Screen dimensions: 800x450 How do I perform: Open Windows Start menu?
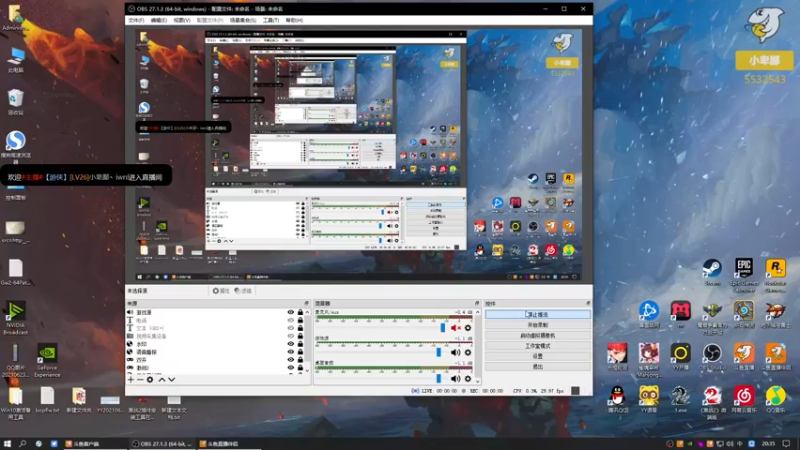(7, 444)
